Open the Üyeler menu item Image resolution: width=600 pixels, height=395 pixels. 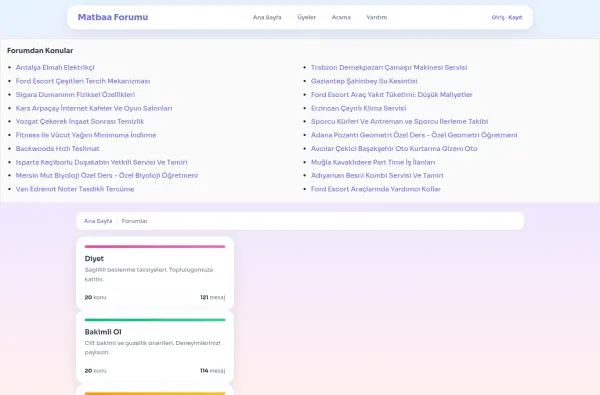click(x=307, y=17)
